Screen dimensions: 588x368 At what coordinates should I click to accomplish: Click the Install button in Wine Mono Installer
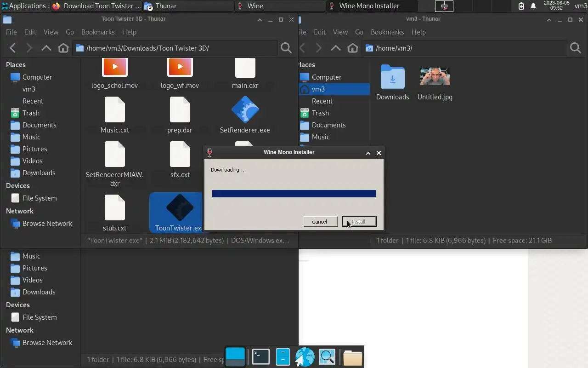tap(359, 222)
